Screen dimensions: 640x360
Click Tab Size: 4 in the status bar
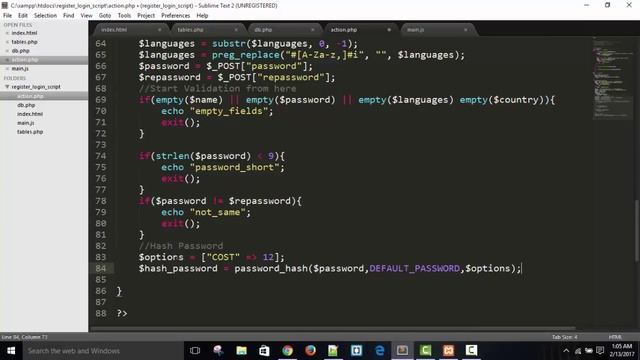[564, 337]
